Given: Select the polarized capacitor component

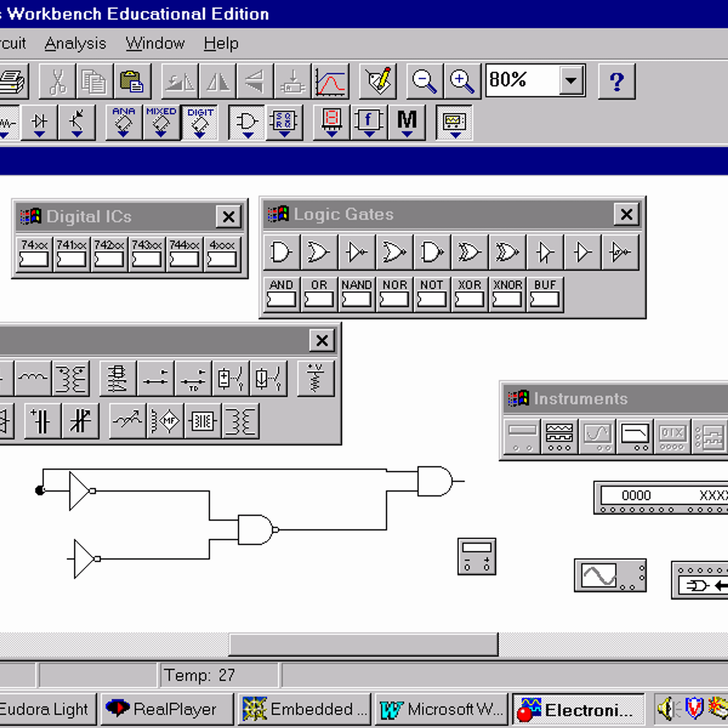Looking at the screenshot, I should pos(42,421).
